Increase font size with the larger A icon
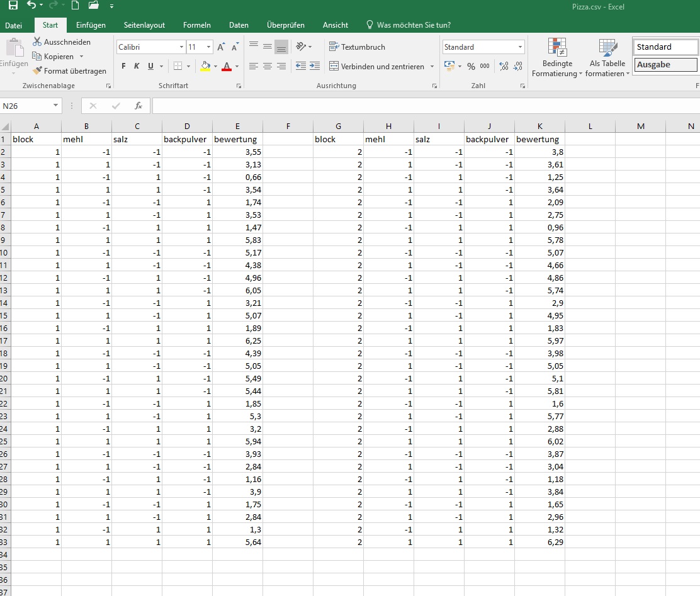Screen dimensions: 700x596 (x=221, y=47)
